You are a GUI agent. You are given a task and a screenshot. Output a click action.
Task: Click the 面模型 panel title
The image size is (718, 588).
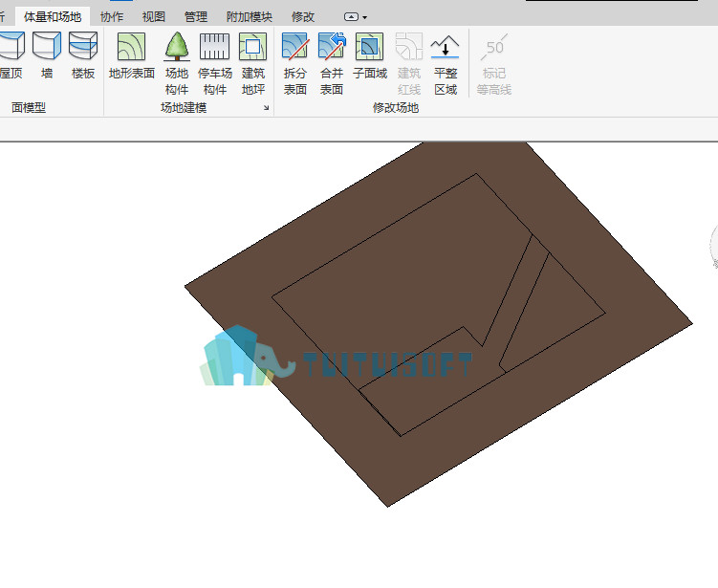29,108
